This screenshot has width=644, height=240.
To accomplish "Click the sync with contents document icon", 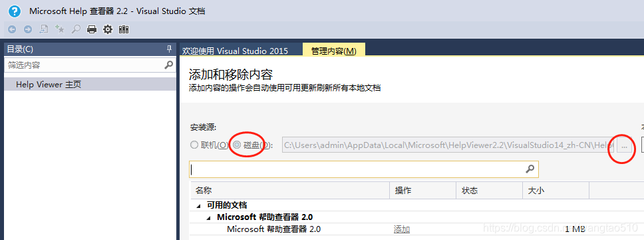I will [x=43, y=29].
